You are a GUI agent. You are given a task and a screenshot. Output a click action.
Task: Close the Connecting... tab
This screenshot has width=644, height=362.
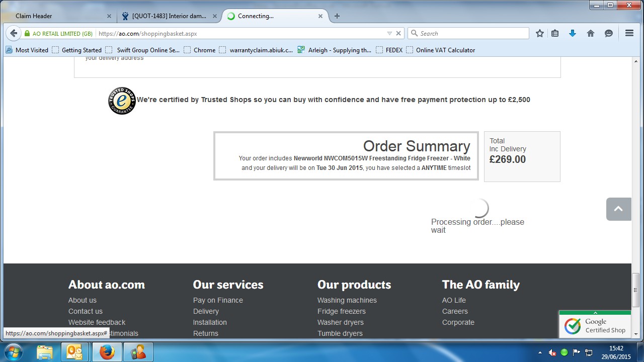pos(320,16)
